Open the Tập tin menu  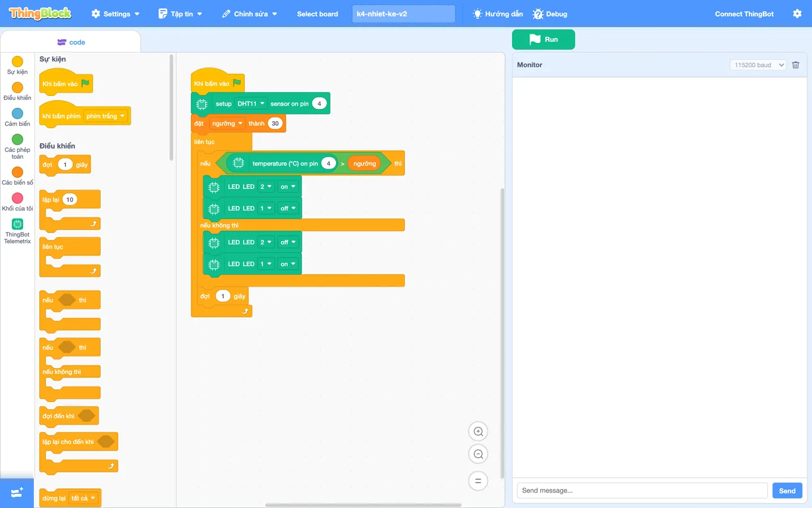(180, 14)
